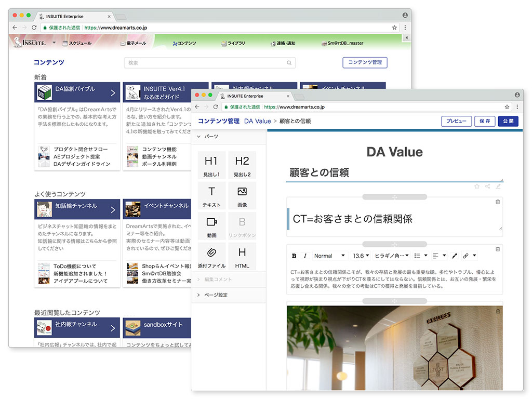
Task: Open the DA協創バイブル card arrow
Action: pyautogui.click(x=113, y=92)
